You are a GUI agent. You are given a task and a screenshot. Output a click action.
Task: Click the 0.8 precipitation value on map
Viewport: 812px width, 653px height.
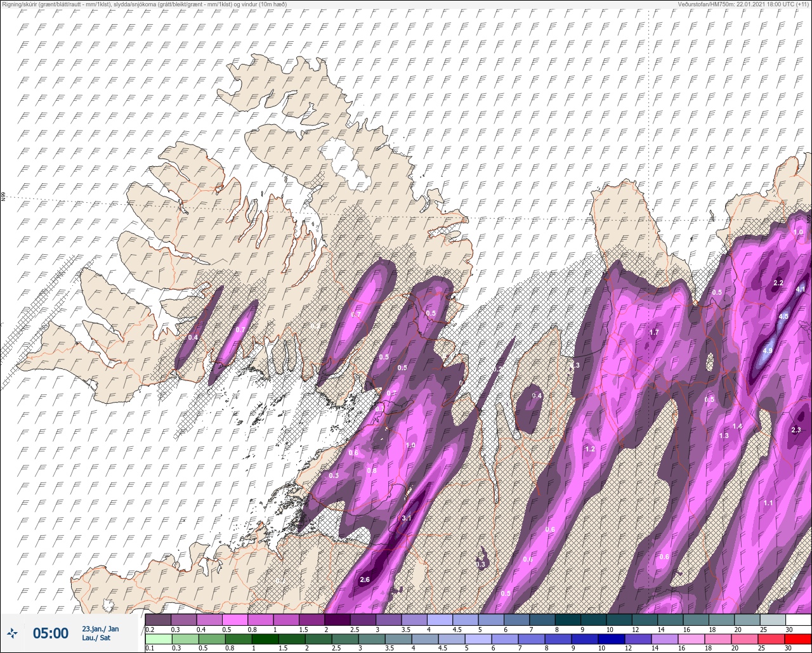click(372, 470)
